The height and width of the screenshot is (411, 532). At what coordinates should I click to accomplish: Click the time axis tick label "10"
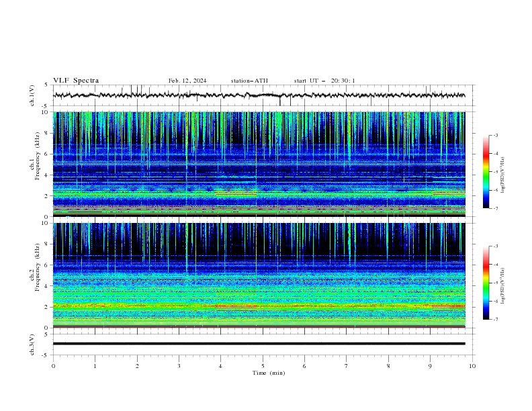[472, 366]
